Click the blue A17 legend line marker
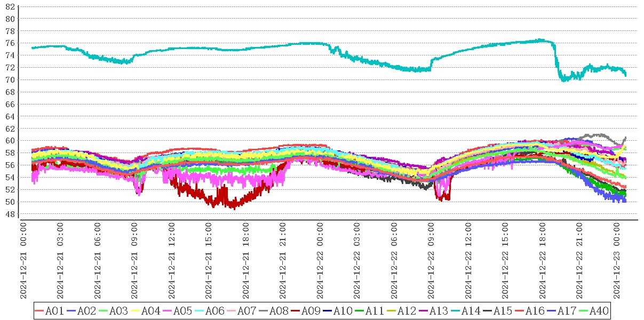Screen dimensions: 644x320 coord(552,311)
